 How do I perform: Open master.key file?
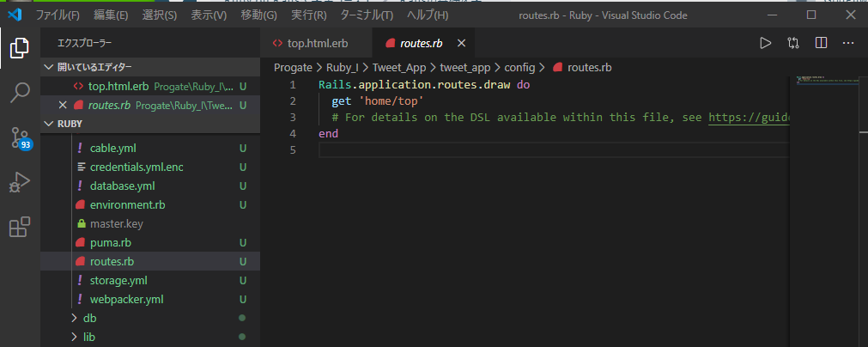(150, 224)
